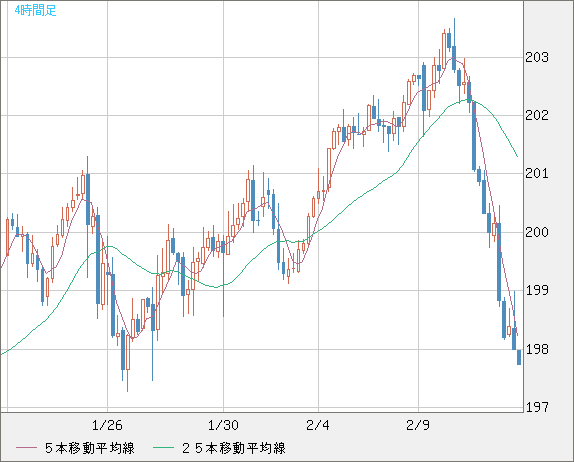Select the 199 price axis label
Screen dimensions: 574x462
(537, 290)
